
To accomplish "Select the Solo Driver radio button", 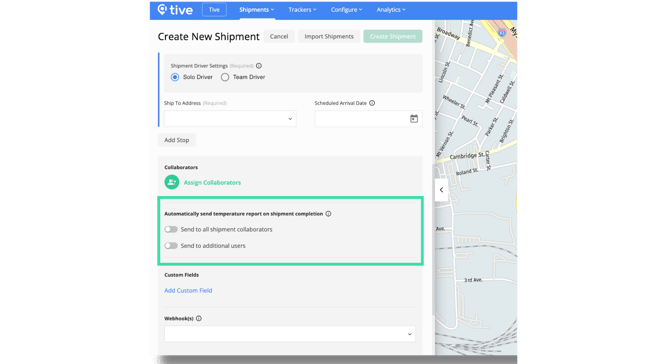I will point(175,77).
